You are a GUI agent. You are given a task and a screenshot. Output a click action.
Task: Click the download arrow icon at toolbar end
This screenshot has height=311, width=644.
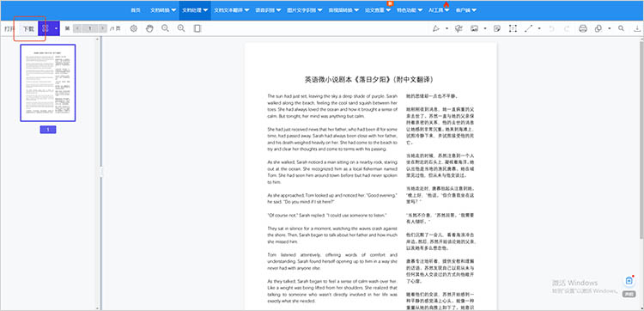[636, 28]
